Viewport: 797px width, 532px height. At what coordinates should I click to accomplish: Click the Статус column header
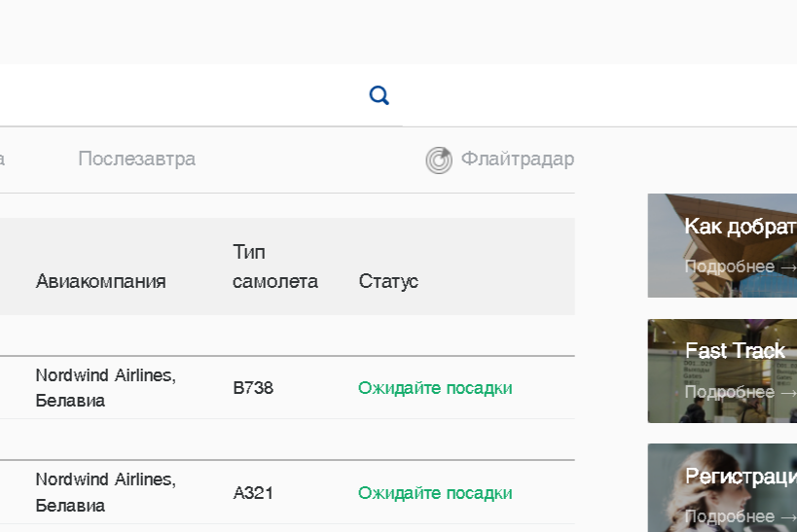pos(388,281)
